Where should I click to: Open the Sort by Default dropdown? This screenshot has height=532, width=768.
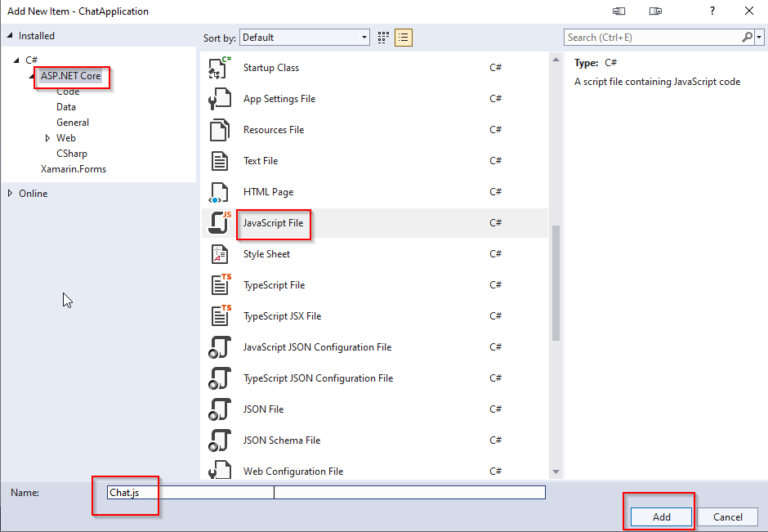coord(304,38)
